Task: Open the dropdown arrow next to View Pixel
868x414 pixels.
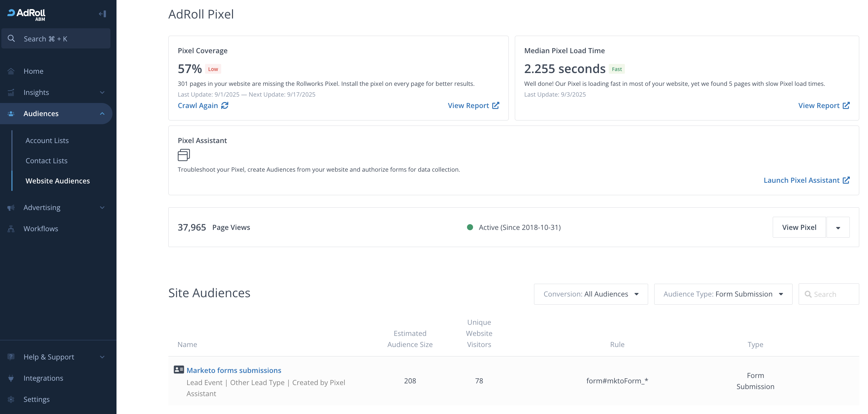Action: coord(838,228)
